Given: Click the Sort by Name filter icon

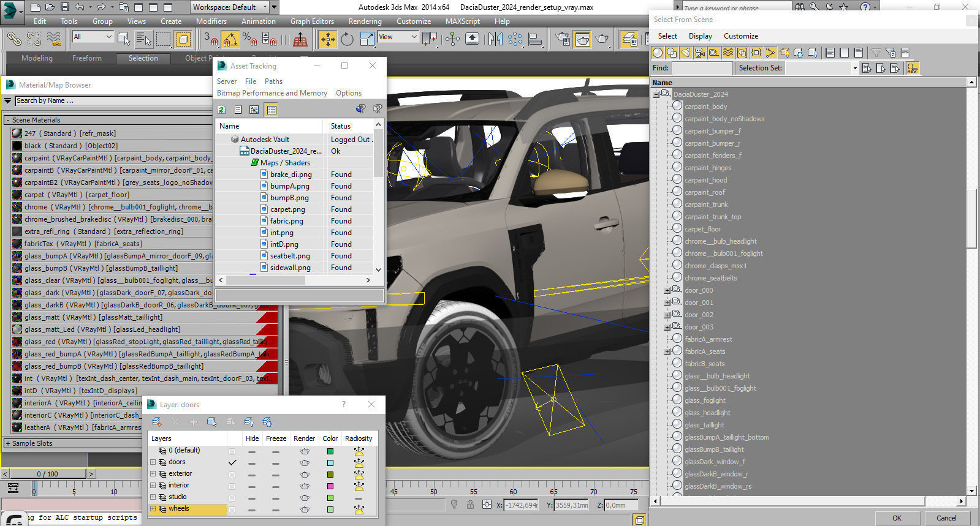Looking at the screenshot, I should [x=913, y=68].
